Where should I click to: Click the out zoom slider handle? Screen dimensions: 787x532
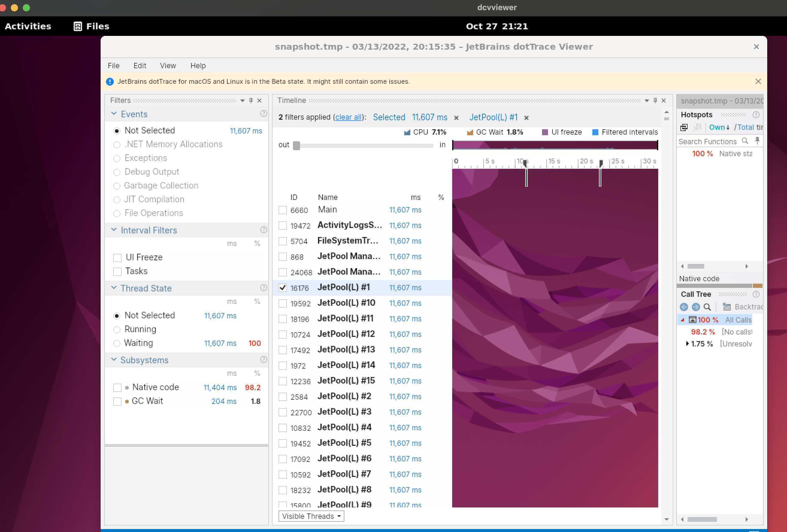tap(297, 145)
